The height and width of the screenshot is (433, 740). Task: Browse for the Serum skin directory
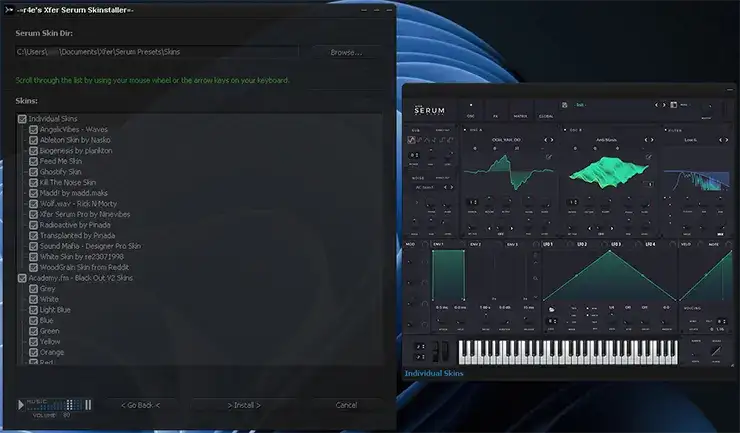pos(346,52)
